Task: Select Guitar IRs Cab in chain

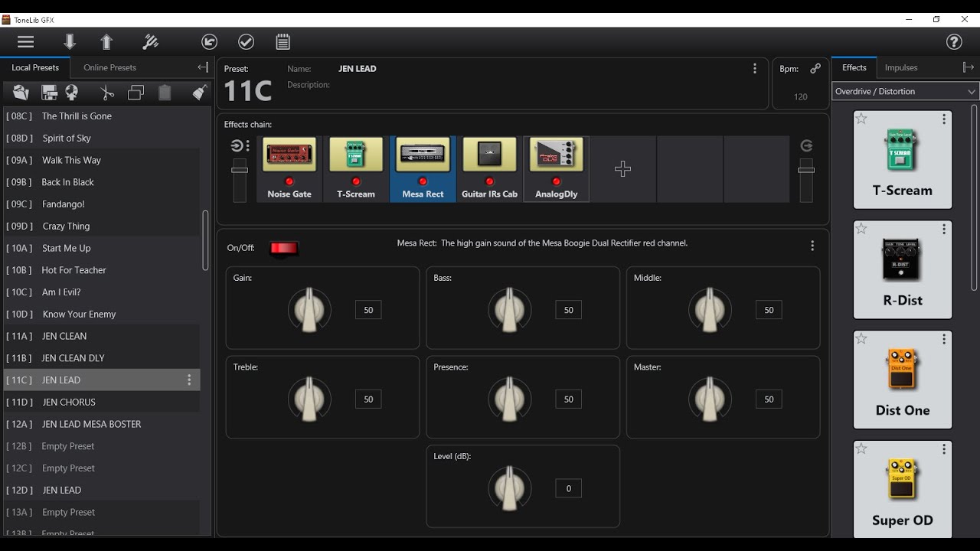Action: [489, 168]
